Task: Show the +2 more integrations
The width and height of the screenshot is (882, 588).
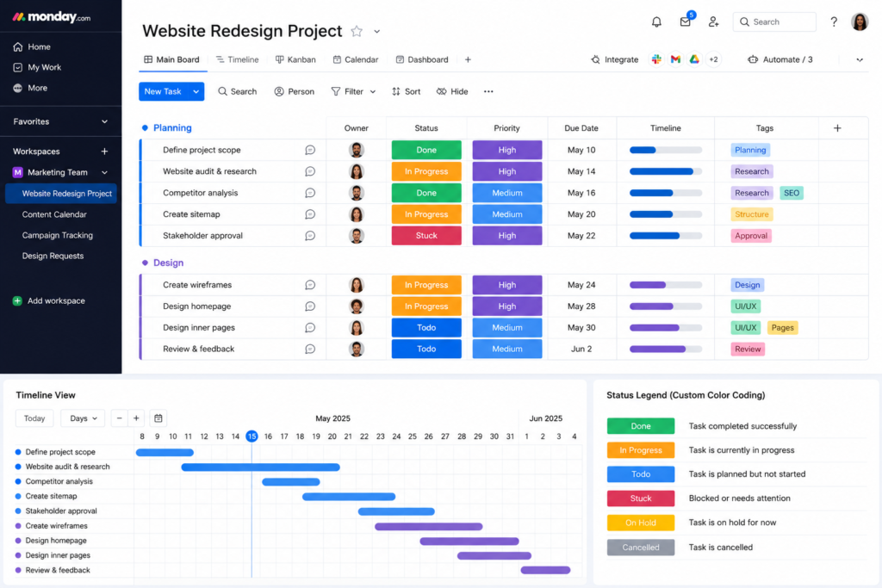Action: tap(713, 59)
